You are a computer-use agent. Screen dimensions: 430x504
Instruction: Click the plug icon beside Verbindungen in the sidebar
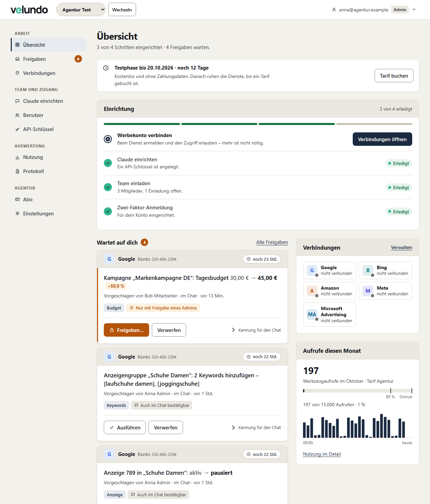coord(17,73)
